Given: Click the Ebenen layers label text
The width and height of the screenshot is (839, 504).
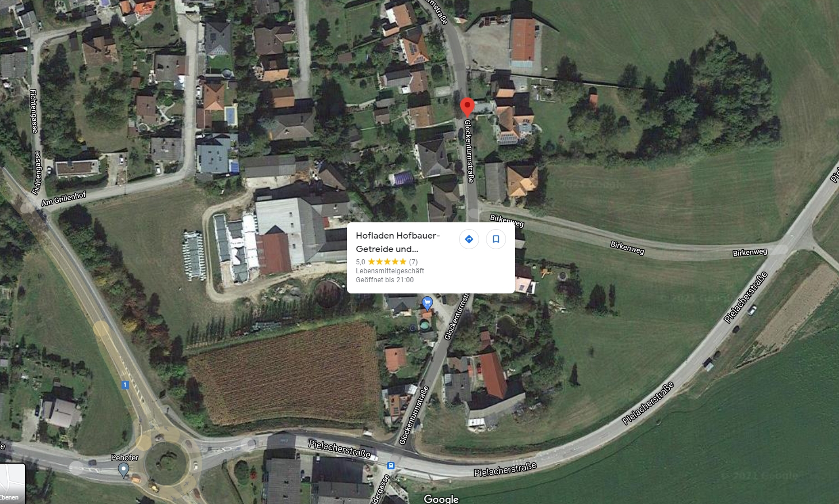Looking at the screenshot, I should [10, 497].
